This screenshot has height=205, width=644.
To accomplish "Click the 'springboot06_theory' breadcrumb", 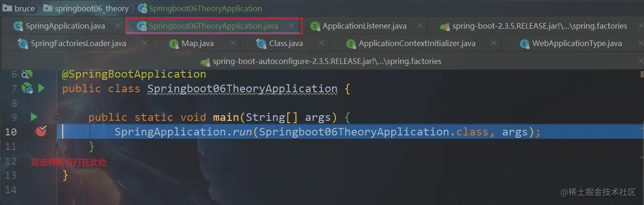I will click(91, 8).
